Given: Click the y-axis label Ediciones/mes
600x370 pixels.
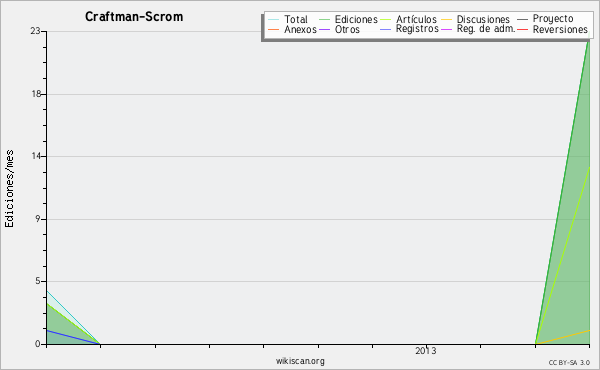Looking at the screenshot, I should 9,189.
